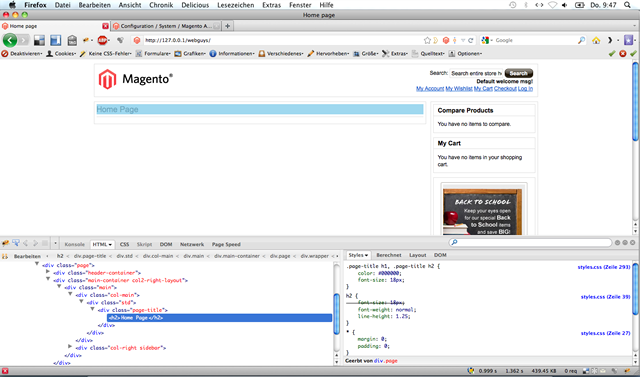Switch to Firebug Konsole tab

[75, 244]
